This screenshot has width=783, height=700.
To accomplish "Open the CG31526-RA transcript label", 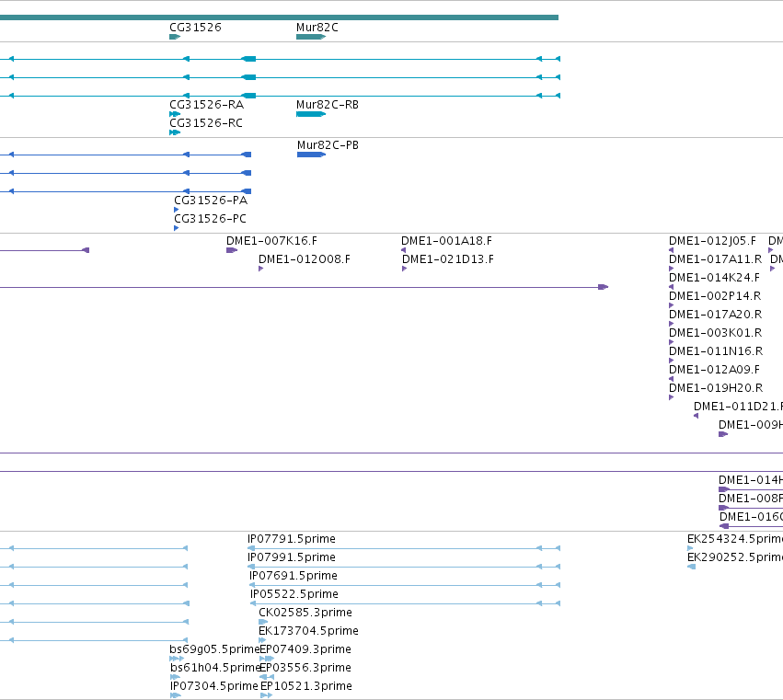I will (207, 105).
